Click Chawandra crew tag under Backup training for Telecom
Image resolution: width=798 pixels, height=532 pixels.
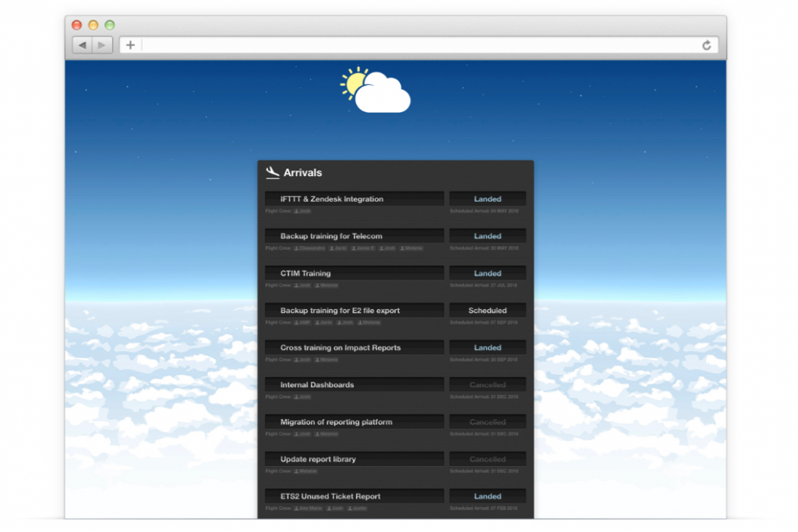309,248
